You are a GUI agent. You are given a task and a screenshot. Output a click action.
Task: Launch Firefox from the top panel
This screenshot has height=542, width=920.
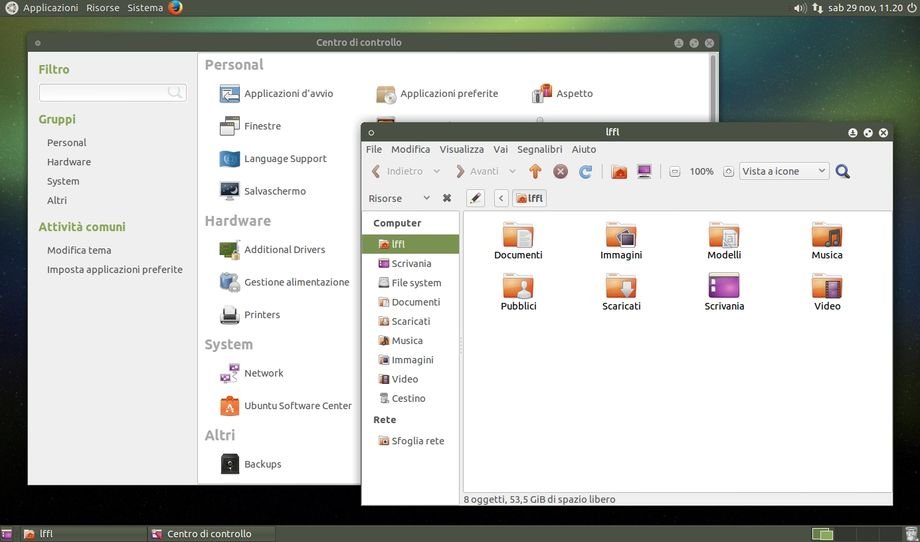[176, 8]
